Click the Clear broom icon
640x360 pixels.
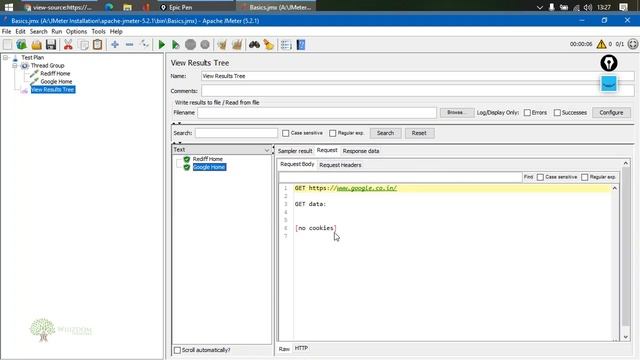click(x=222, y=44)
